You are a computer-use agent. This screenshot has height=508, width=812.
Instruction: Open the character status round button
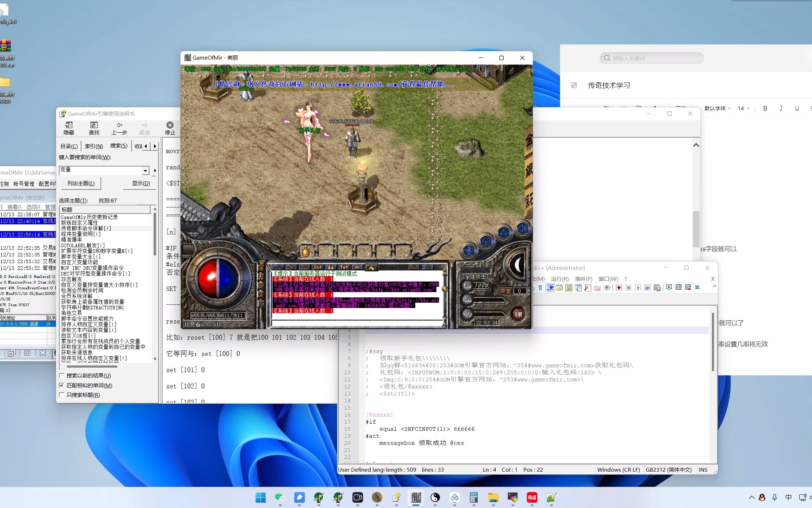469,251
